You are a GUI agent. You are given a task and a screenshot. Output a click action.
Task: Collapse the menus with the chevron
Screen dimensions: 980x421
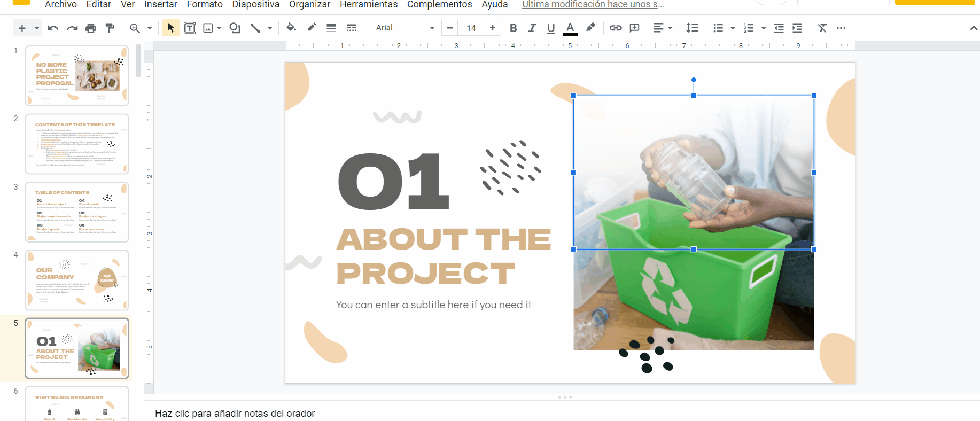click(973, 28)
